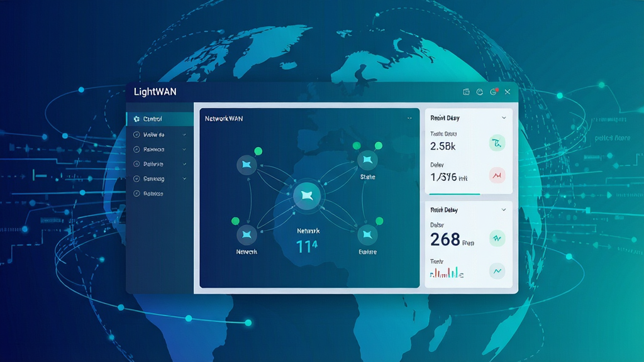This screenshot has height=362, width=644.
Task: Open notifications icon with the red dot
Action: tap(494, 92)
